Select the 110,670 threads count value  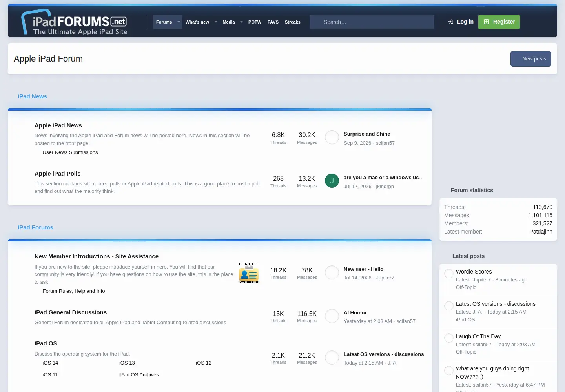tap(543, 207)
